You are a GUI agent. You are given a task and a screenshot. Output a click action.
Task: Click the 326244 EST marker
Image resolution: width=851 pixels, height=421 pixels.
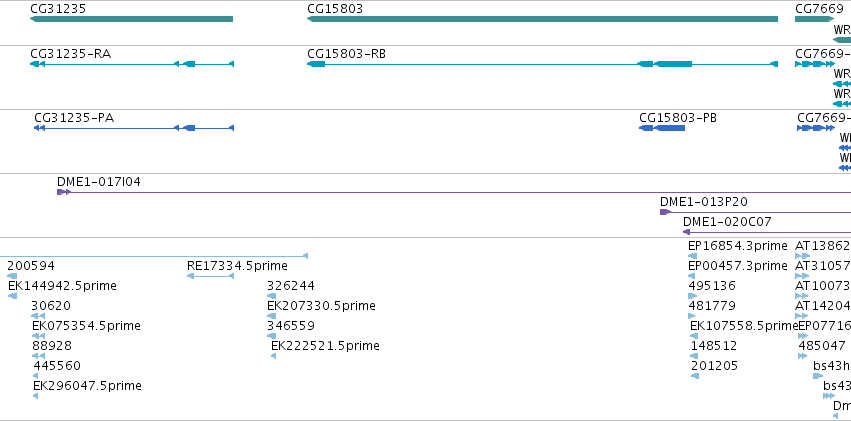271,296
